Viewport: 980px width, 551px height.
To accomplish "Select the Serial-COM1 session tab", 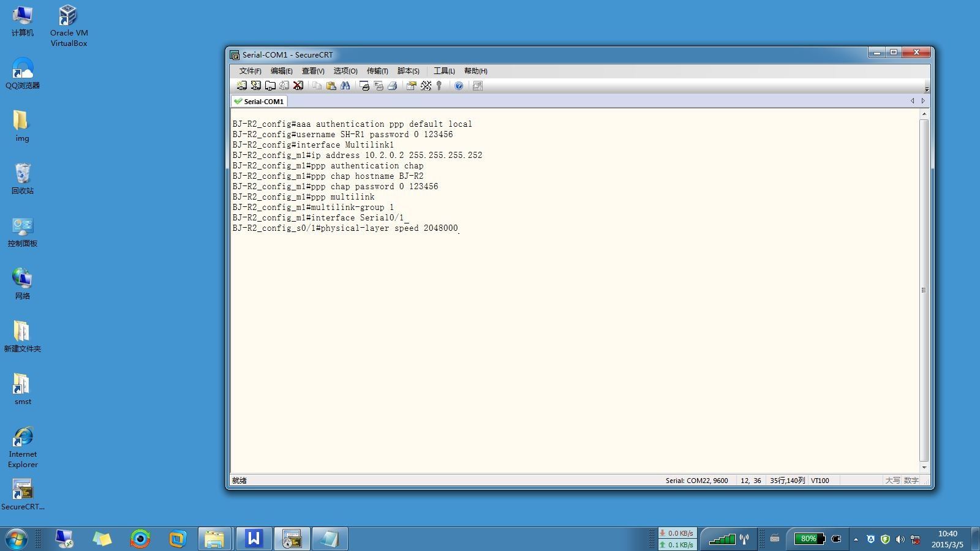I will [x=260, y=102].
